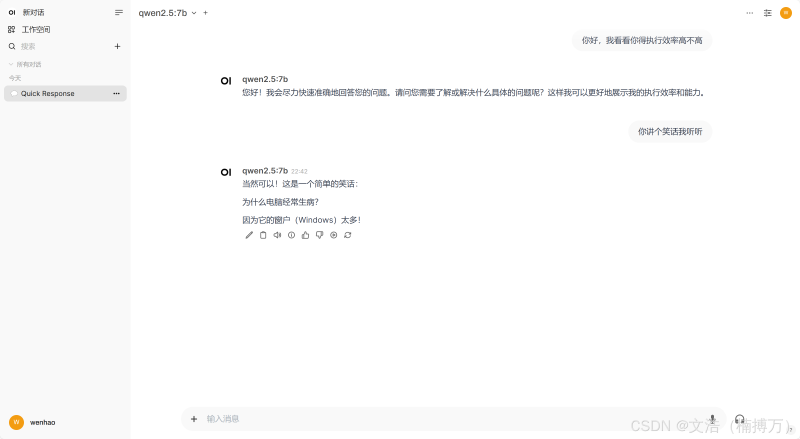800x439 pixels.
Task: Give the response a thumbs down
Action: [x=319, y=235]
